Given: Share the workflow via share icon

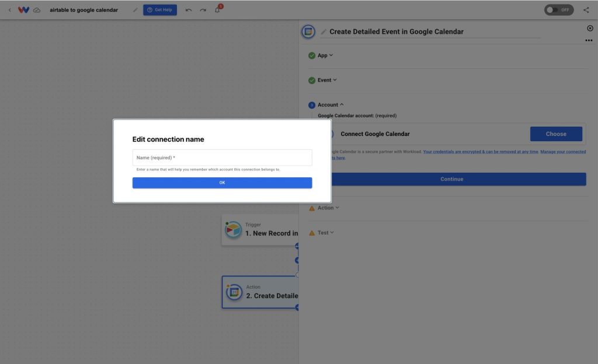Looking at the screenshot, I should click(586, 10).
